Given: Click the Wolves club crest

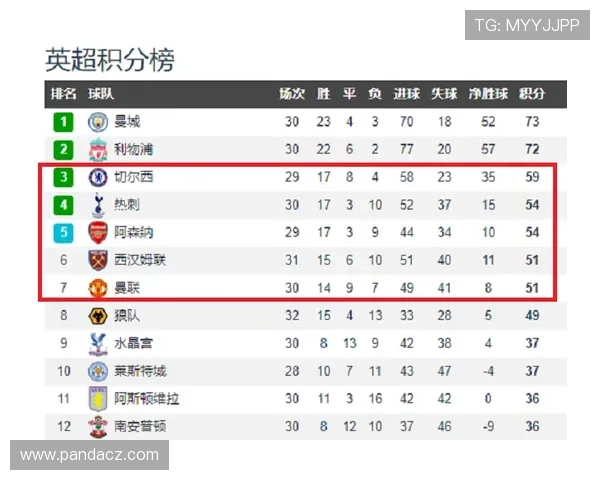Looking at the screenshot, I should pos(98,316).
